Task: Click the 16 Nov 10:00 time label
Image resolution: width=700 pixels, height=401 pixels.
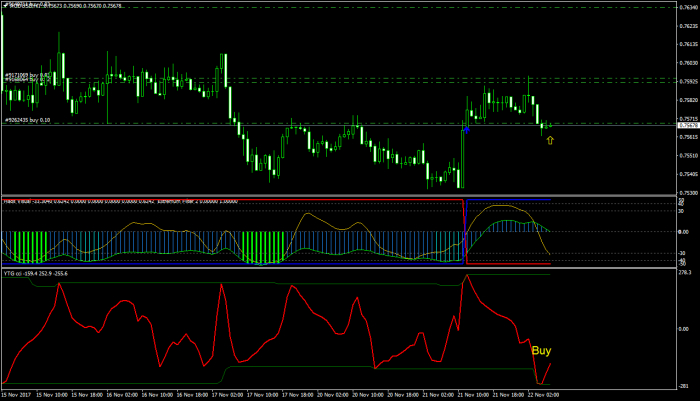Action: click(157, 395)
